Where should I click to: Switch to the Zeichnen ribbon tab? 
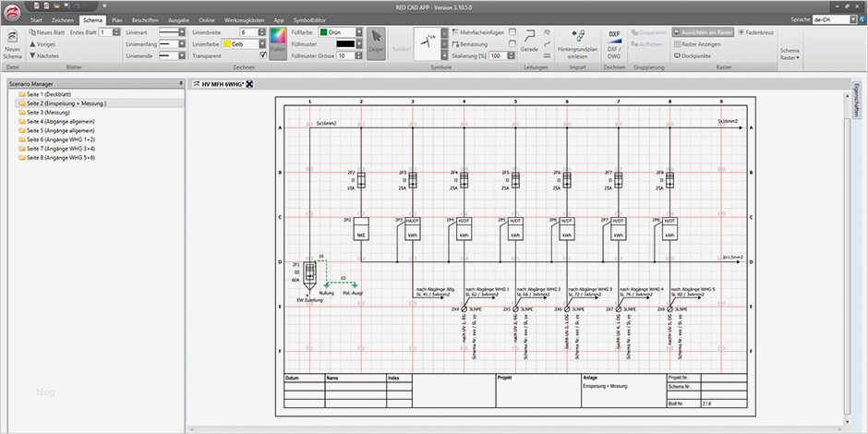tap(63, 20)
